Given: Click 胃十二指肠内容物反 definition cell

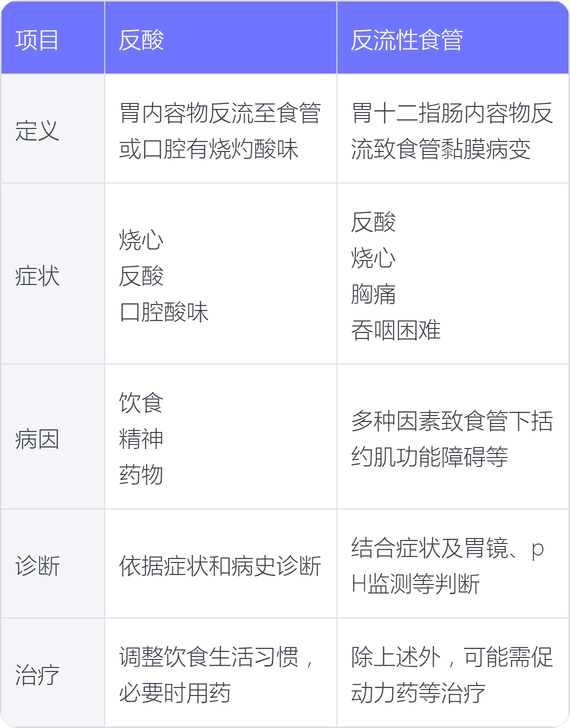Looking at the screenshot, I should [453, 129].
